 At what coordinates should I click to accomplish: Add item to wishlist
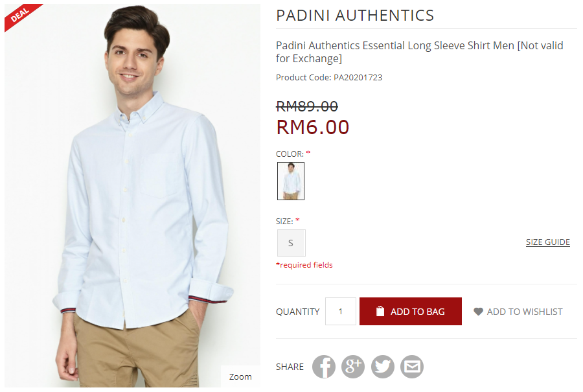point(518,312)
